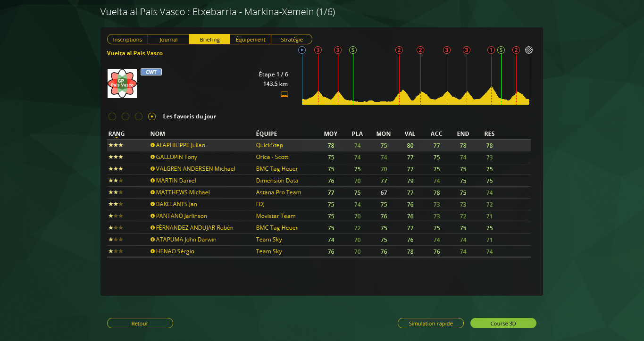Select the active Les favoris du jour radio button
The image size is (644, 341).
tap(152, 116)
